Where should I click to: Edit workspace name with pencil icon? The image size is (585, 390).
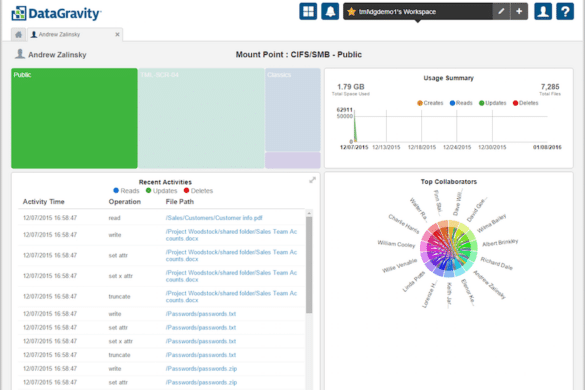(x=501, y=12)
